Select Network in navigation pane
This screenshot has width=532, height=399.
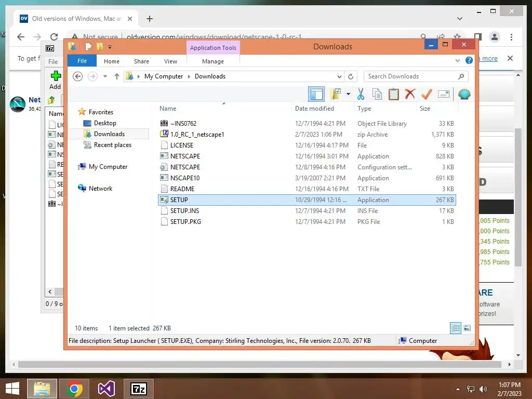point(100,188)
